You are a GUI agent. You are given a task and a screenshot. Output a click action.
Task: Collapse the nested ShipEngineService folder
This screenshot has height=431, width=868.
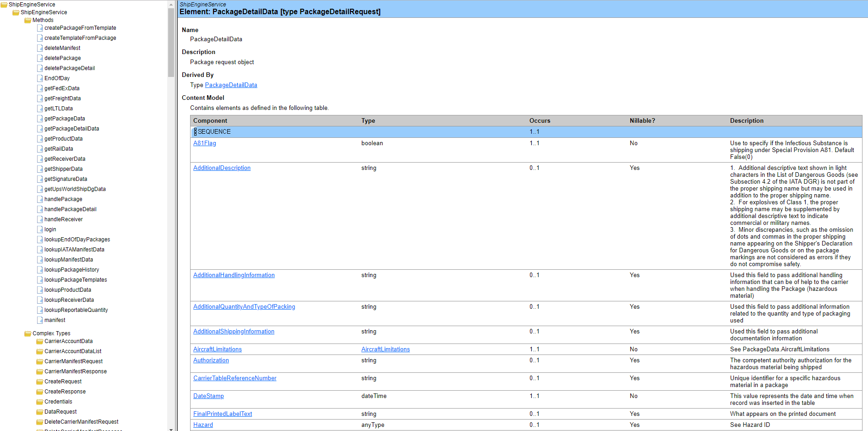point(16,12)
